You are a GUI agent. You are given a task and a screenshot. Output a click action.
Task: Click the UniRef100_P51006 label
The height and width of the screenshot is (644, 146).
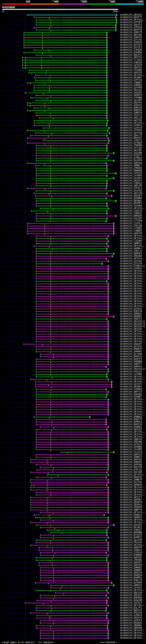[131, 543]
